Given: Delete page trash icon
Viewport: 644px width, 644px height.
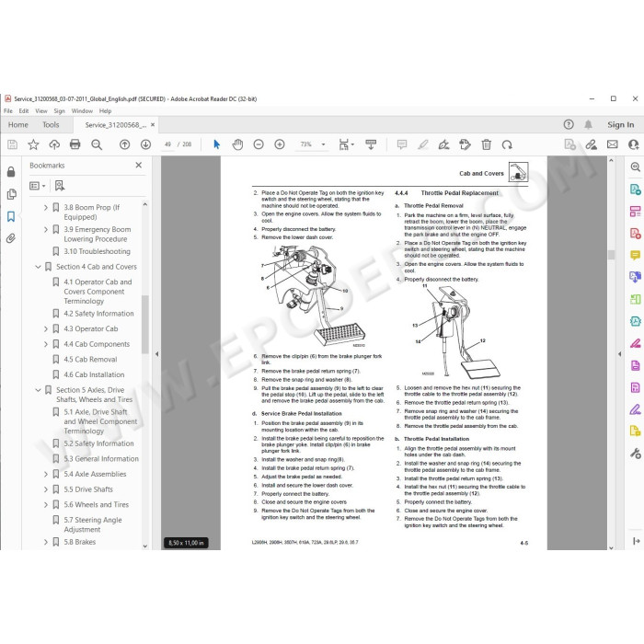Looking at the screenshot, I should [x=487, y=144].
